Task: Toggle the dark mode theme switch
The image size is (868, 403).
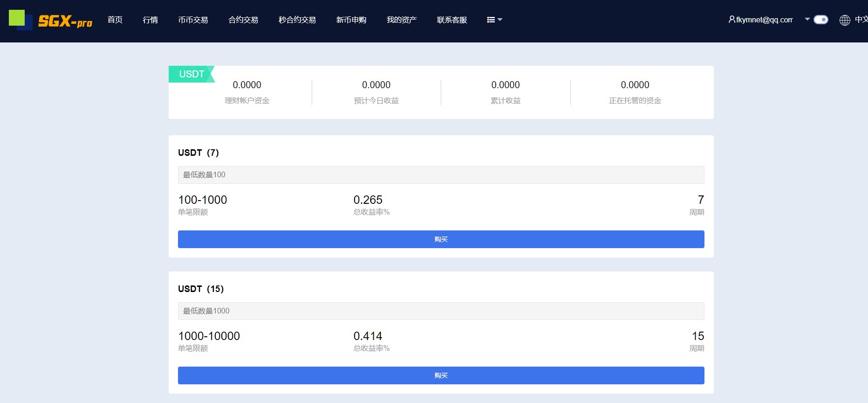Action: (x=820, y=20)
